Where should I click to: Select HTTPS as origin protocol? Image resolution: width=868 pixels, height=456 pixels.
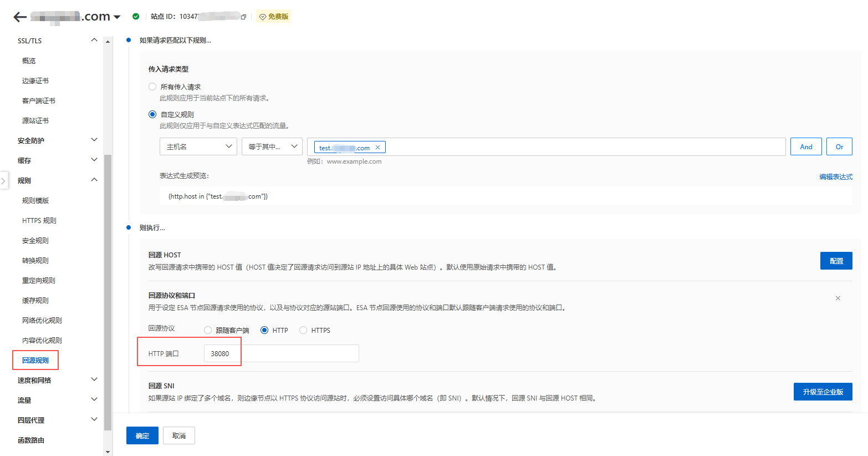pos(303,330)
